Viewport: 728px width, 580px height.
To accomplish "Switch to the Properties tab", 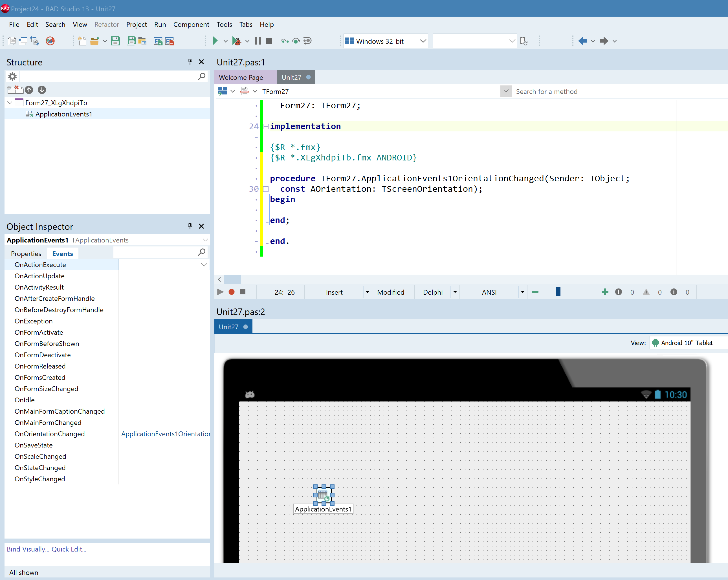I will [26, 253].
